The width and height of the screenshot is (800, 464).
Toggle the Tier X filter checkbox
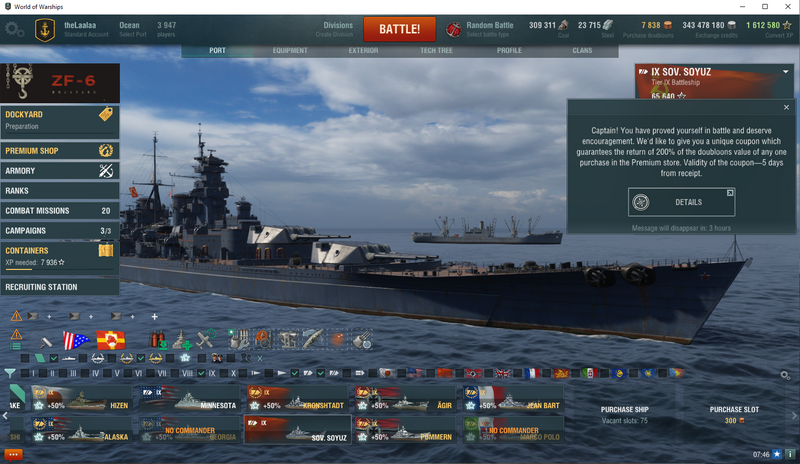(224, 374)
